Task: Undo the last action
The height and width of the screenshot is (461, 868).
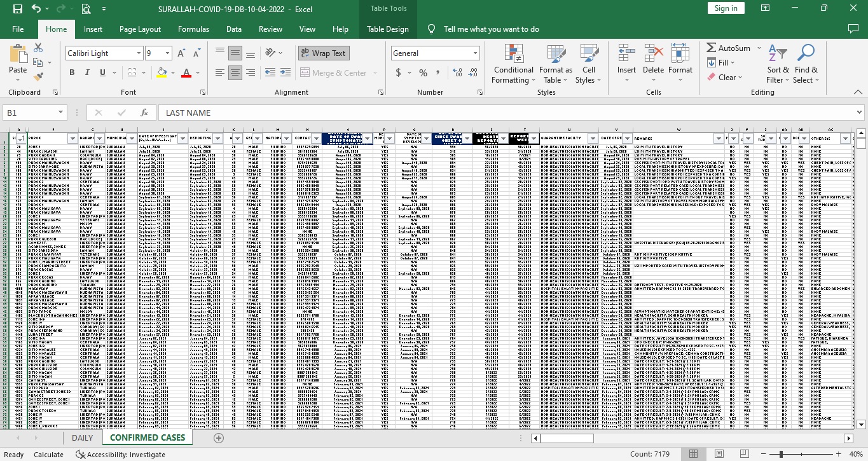Action: point(36,9)
